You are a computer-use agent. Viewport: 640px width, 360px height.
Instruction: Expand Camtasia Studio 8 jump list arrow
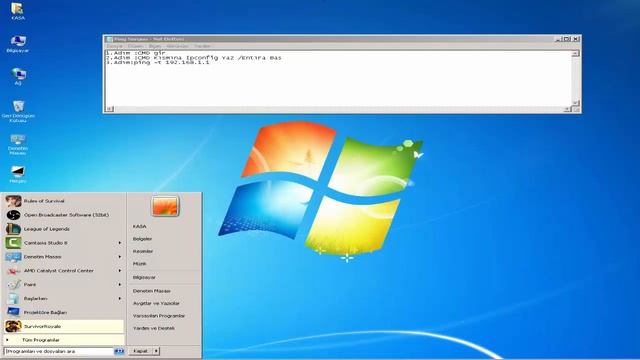[x=120, y=243]
